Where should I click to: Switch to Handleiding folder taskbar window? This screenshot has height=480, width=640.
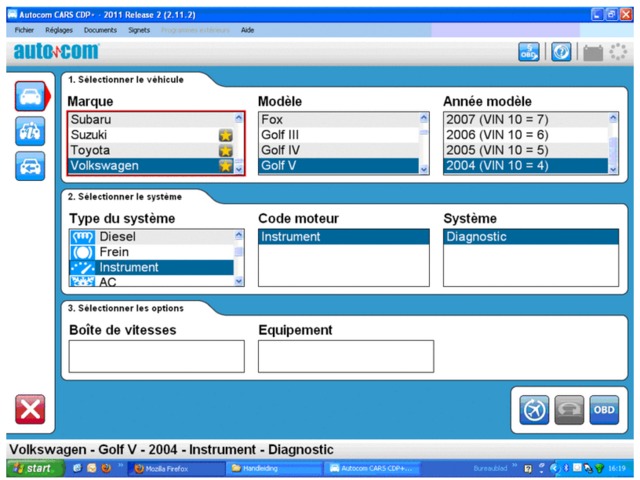coord(274,469)
